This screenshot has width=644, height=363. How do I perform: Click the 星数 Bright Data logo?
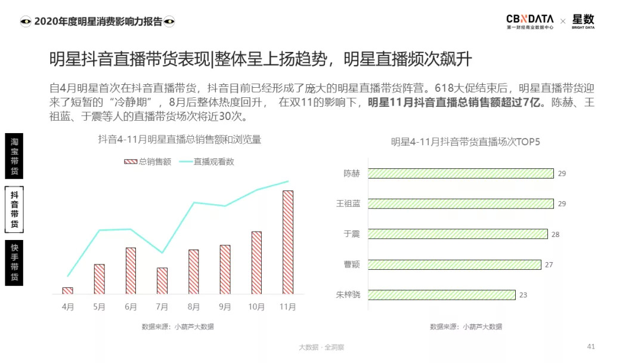(x=583, y=21)
